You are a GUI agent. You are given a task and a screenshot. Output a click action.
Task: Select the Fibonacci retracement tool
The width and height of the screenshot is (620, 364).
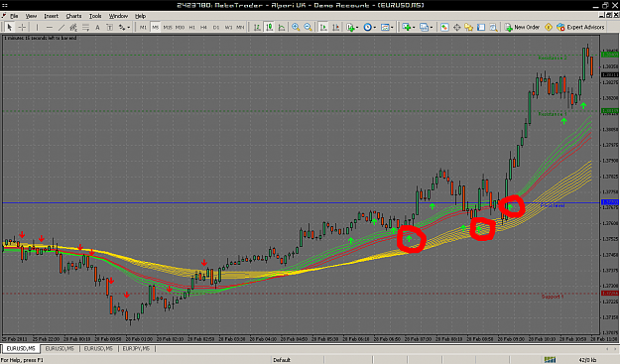tap(85, 27)
